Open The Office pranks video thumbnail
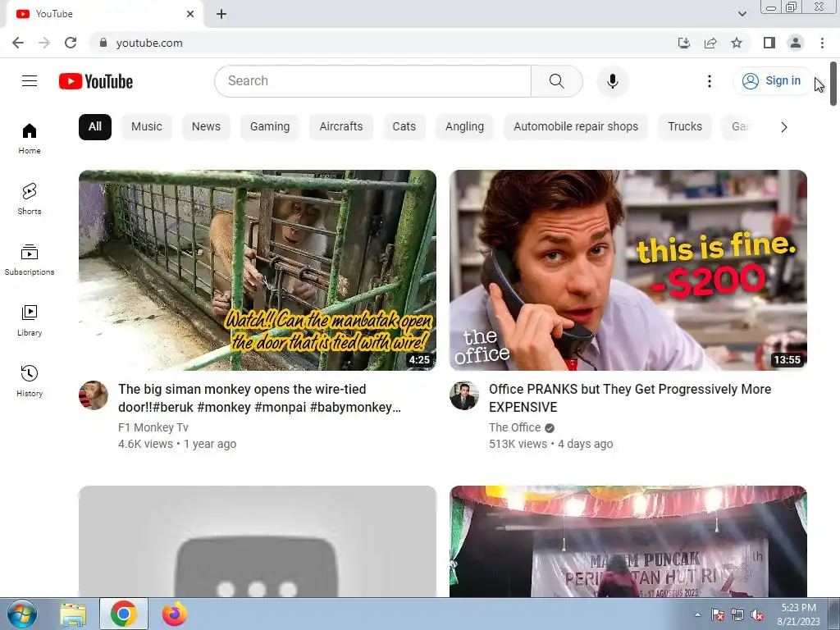Screen dimensions: 840x630 (x=628, y=270)
